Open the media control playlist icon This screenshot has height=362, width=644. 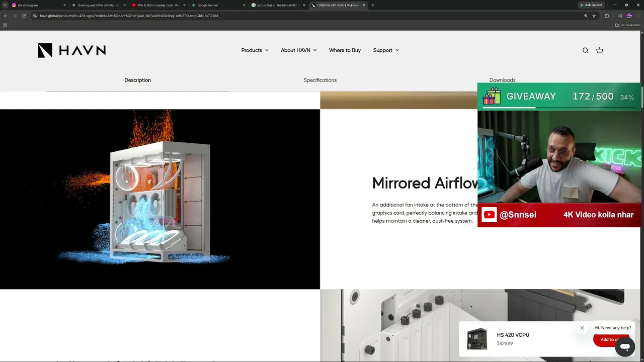(620, 16)
